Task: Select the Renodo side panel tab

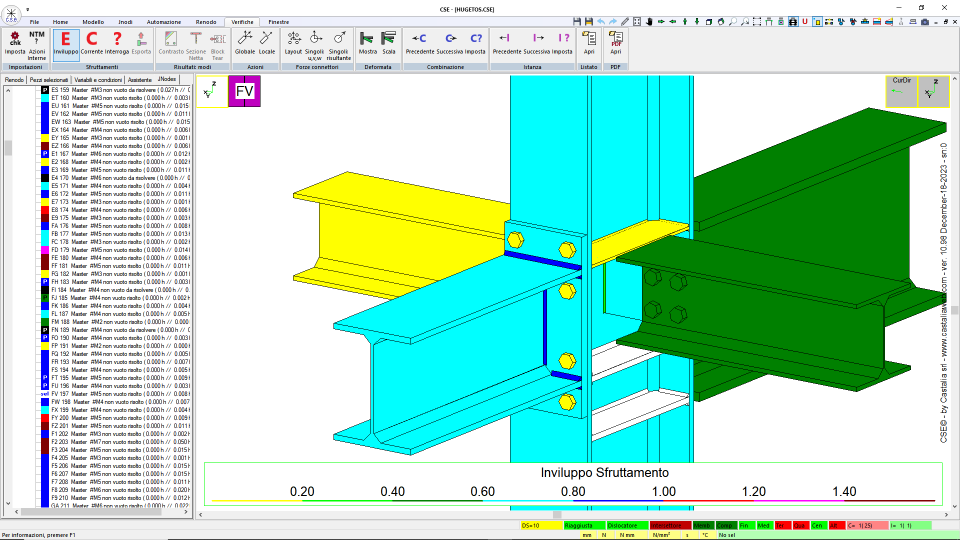Action: (x=14, y=80)
